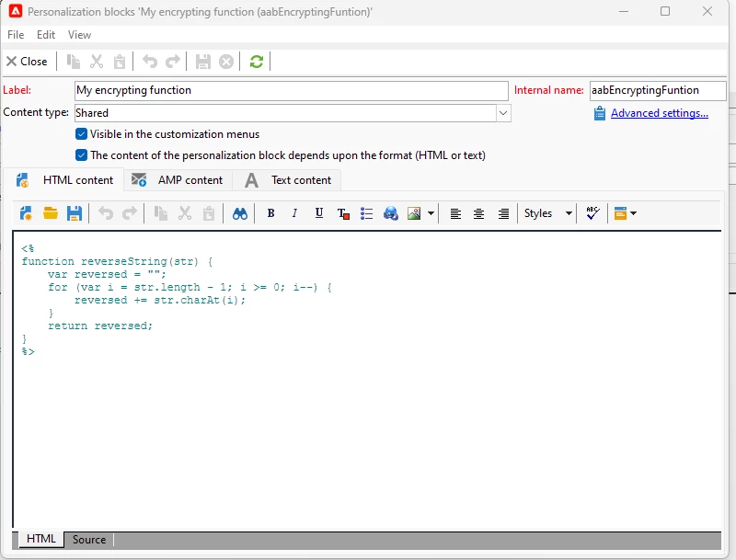Viewport: 736px width, 560px height.
Task: Click the line 'reversed += str.charAt(i);'
Action: (160, 300)
